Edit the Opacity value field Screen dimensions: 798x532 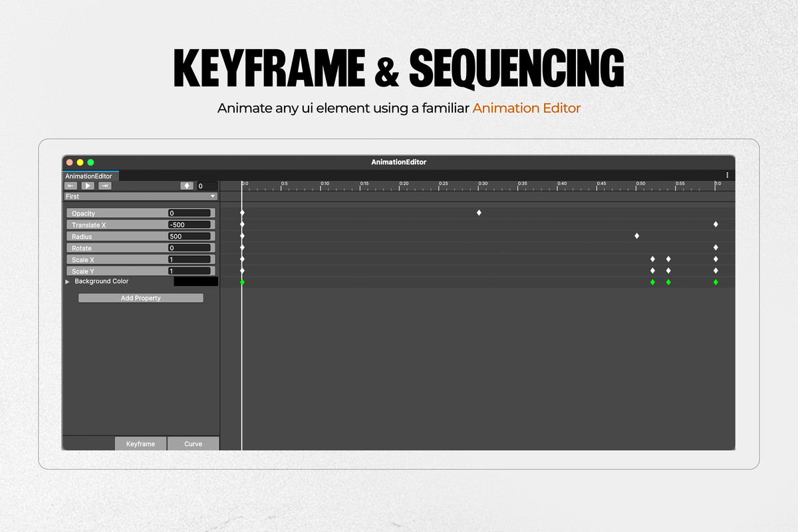[x=190, y=213]
